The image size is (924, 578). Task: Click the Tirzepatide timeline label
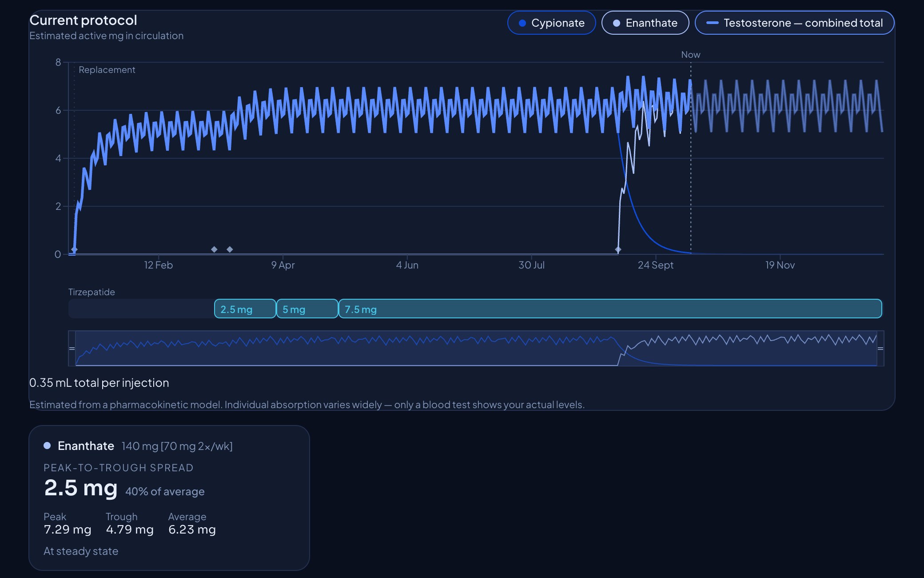(92, 292)
